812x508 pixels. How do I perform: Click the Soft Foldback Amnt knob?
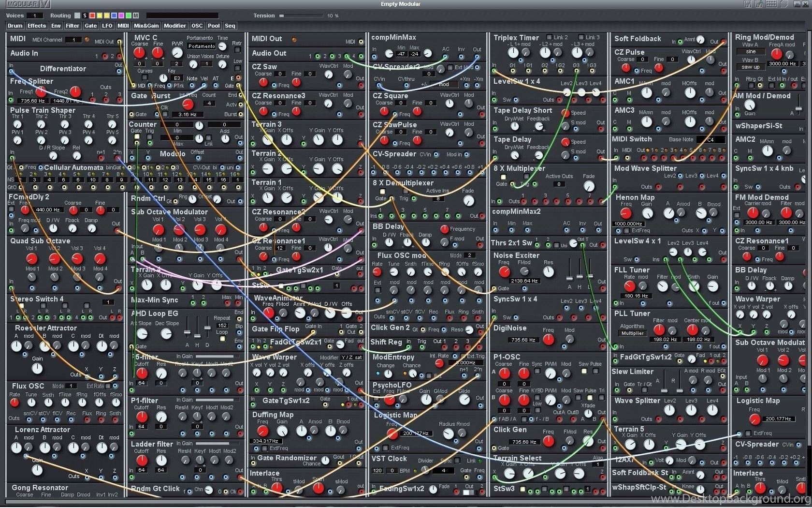[x=700, y=40]
